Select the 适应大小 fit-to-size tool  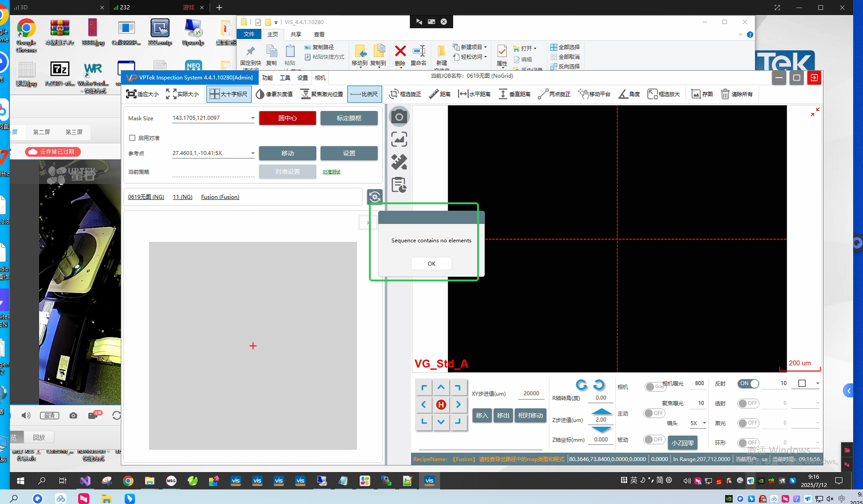[142, 94]
